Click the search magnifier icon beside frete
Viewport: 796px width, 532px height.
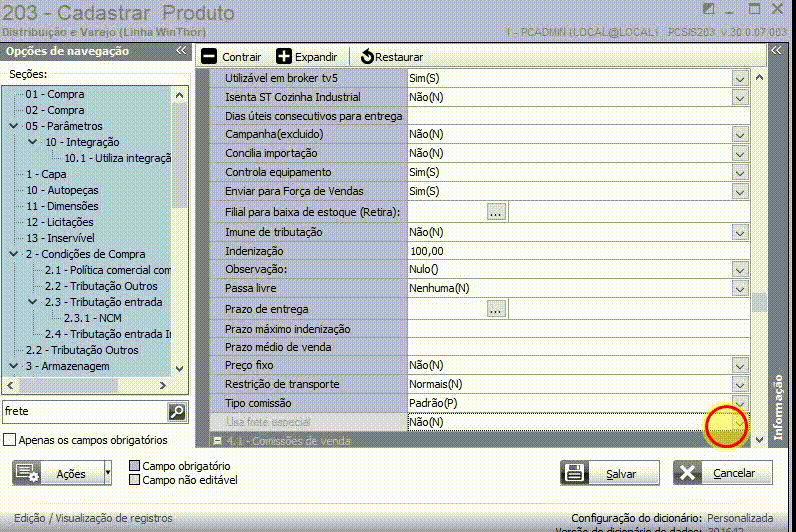177,412
